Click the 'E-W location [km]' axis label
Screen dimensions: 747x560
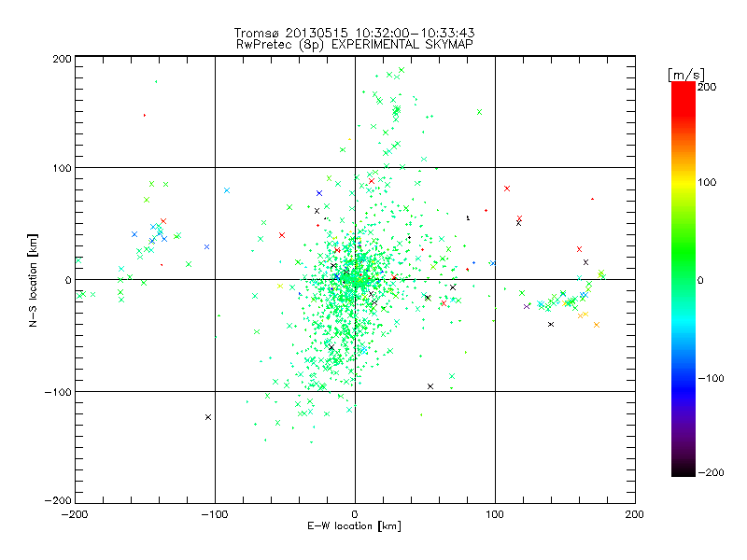354,526
